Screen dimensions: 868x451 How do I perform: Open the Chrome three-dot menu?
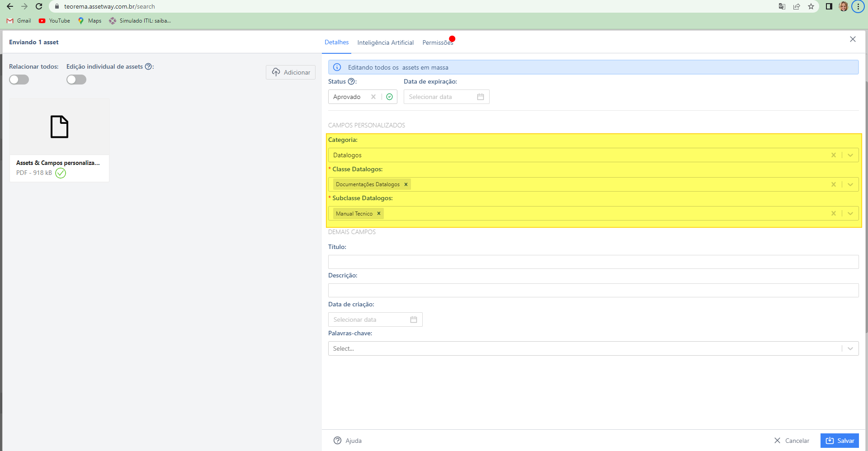(x=858, y=6)
